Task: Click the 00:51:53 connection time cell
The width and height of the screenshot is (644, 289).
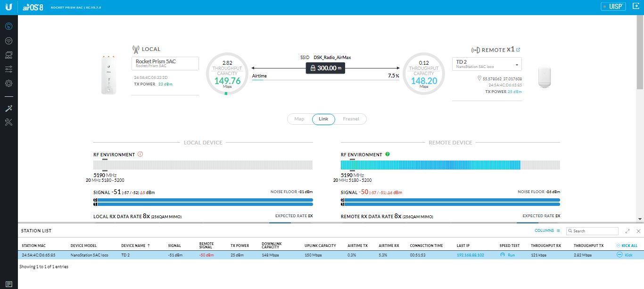Action: [418, 255]
